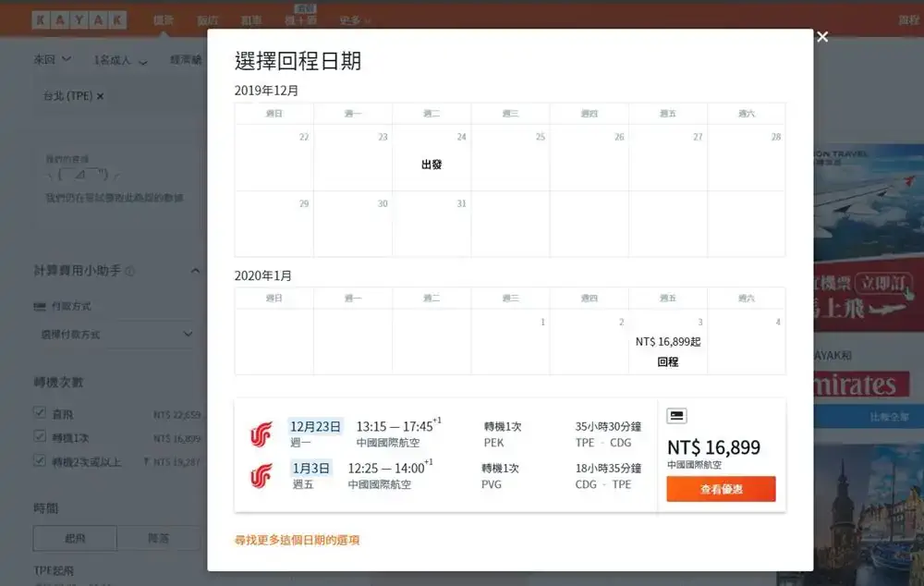Click the 查看優惠 button
This screenshot has height=586, width=924.
point(721,489)
